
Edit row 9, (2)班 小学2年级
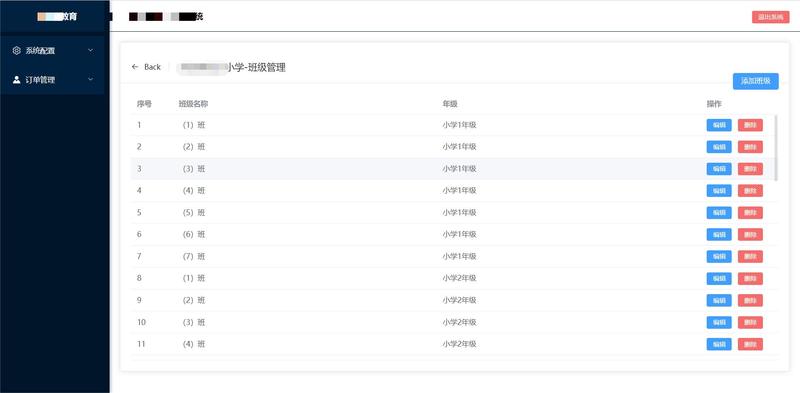pyautogui.click(x=719, y=301)
